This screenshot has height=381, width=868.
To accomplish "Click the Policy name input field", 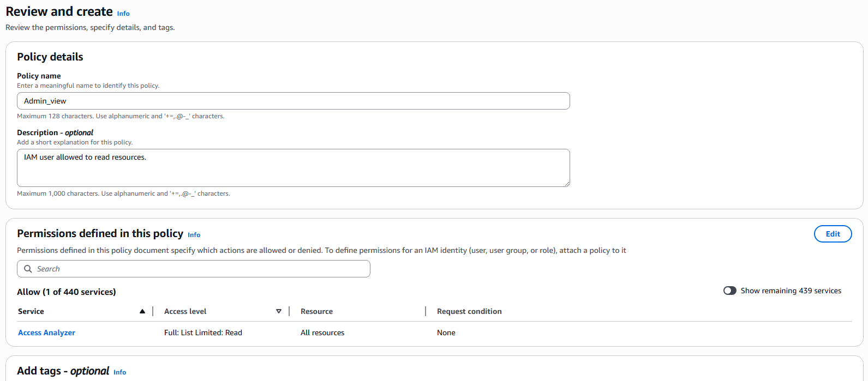I will tap(294, 101).
